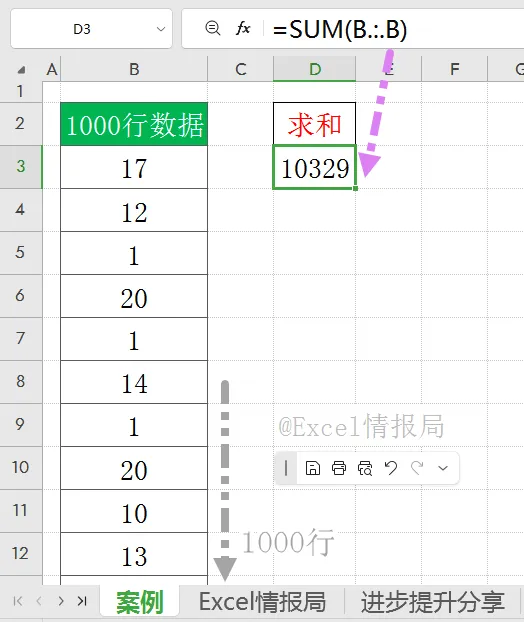Select the result cell 10329
This screenshot has width=524, height=622.
click(315, 167)
